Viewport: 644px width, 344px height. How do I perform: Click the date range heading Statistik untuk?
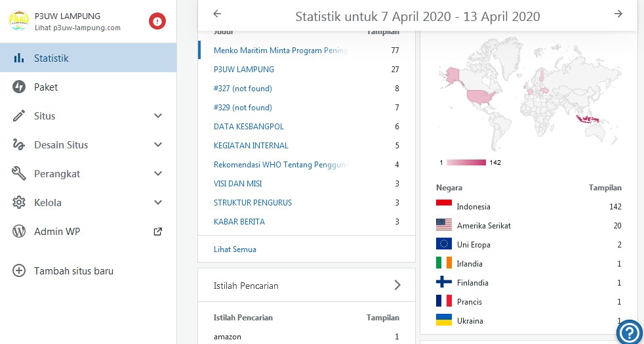(x=418, y=16)
